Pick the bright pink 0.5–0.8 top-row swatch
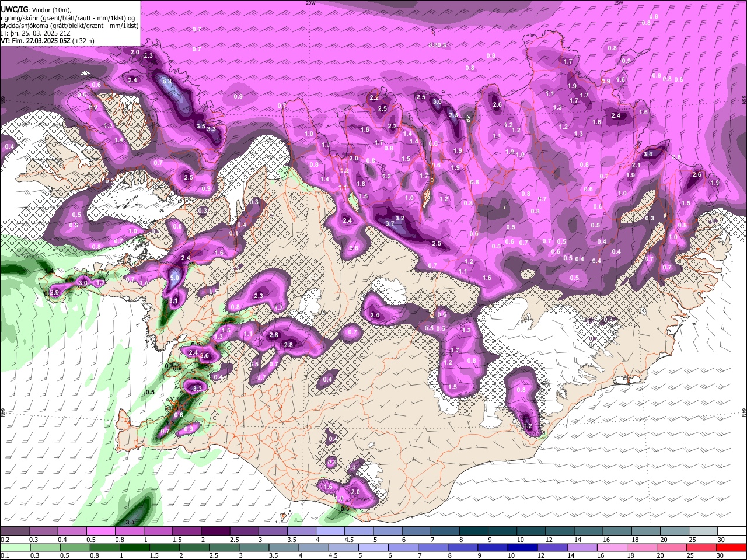Viewport: 747px width, 560px height. [x=100, y=531]
